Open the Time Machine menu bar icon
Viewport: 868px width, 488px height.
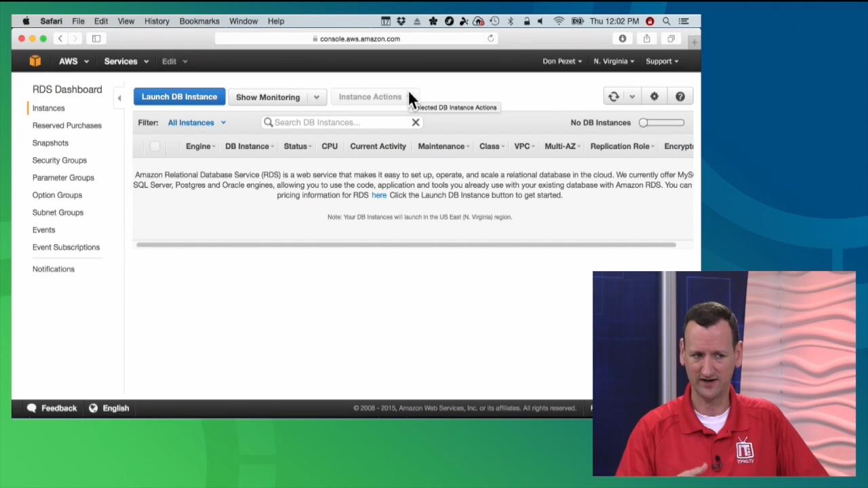coord(494,21)
